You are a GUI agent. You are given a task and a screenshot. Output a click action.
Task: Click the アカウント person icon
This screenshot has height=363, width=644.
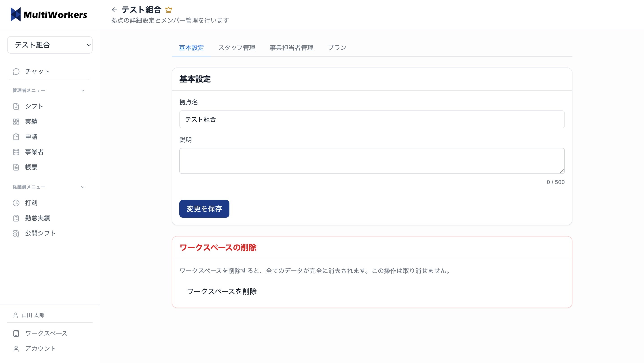pos(16,349)
